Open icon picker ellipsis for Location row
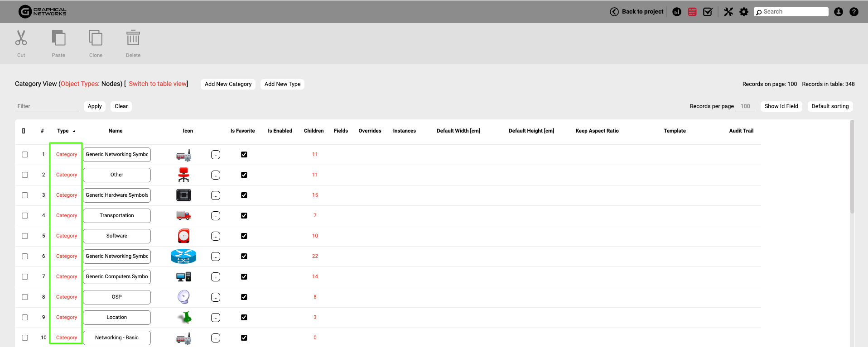Screen dimensions: 868x347 (x=216, y=318)
